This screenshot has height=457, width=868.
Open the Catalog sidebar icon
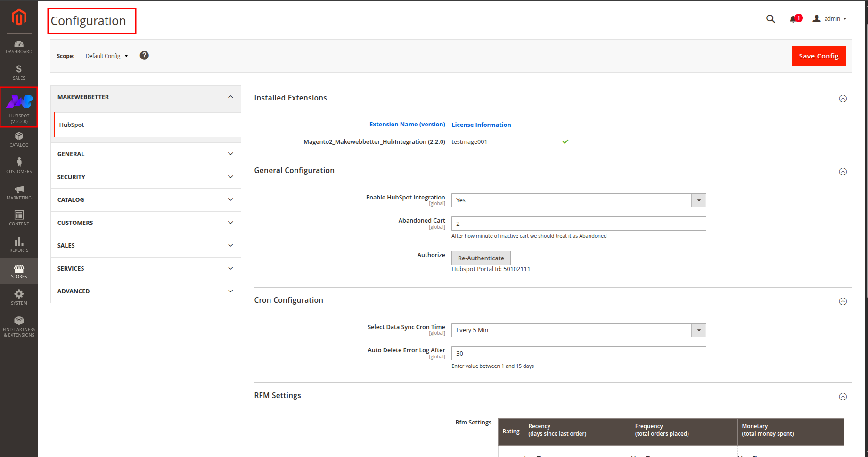19,140
